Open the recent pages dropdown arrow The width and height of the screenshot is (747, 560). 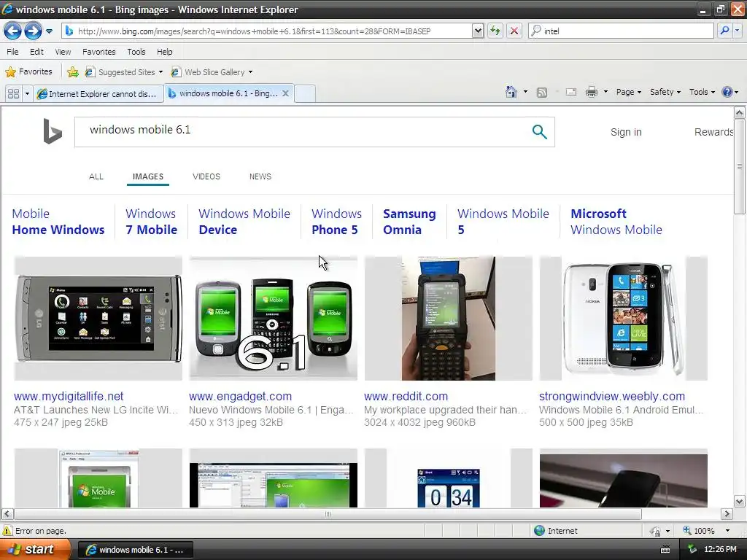[49, 31]
